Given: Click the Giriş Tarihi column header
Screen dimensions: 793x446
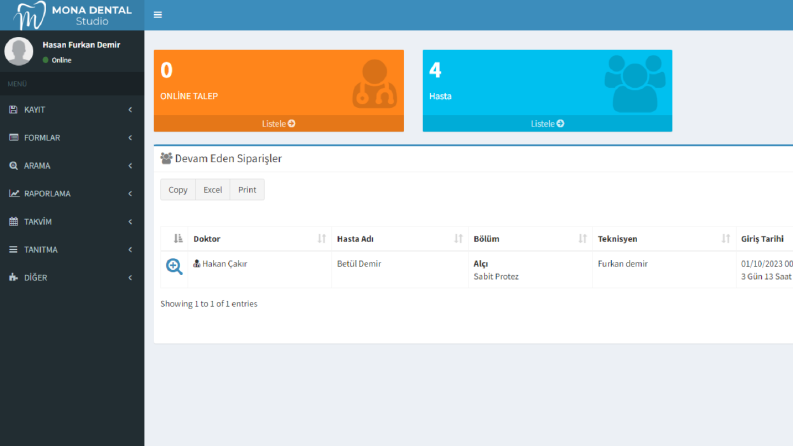Looking at the screenshot, I should tap(762, 239).
